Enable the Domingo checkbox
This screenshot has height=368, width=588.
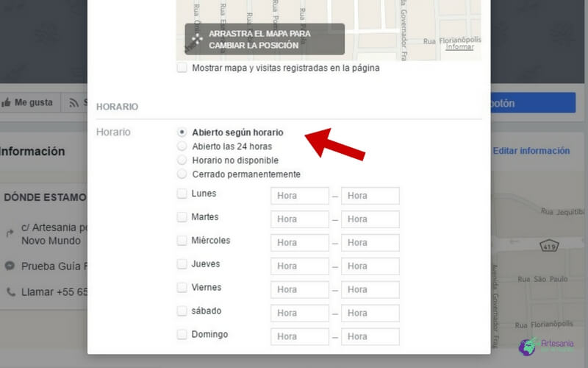coord(182,335)
